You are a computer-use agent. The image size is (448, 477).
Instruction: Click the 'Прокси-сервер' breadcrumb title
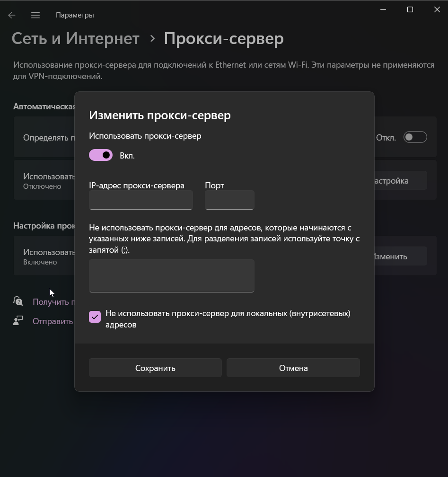224,39
